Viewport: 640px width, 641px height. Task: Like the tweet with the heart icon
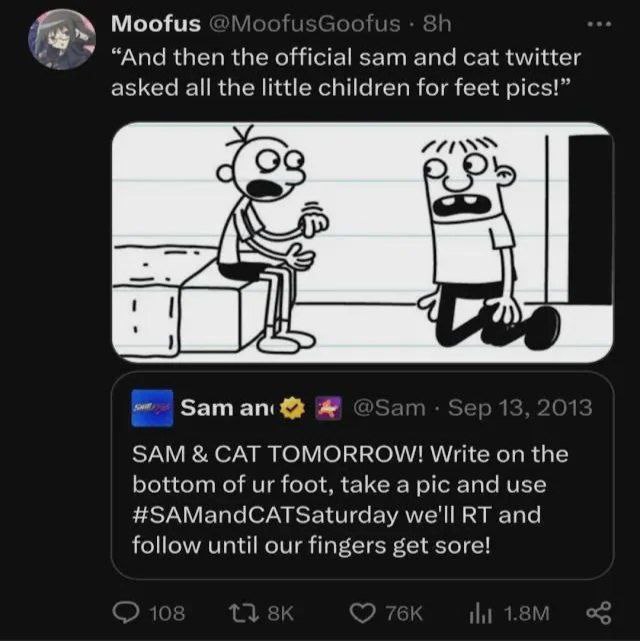pos(363,613)
